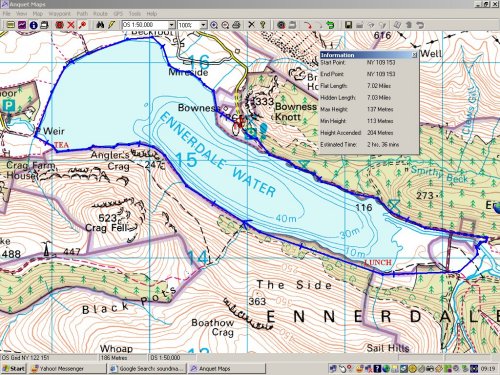
Task: Close the Information panel
Action: (x=414, y=55)
